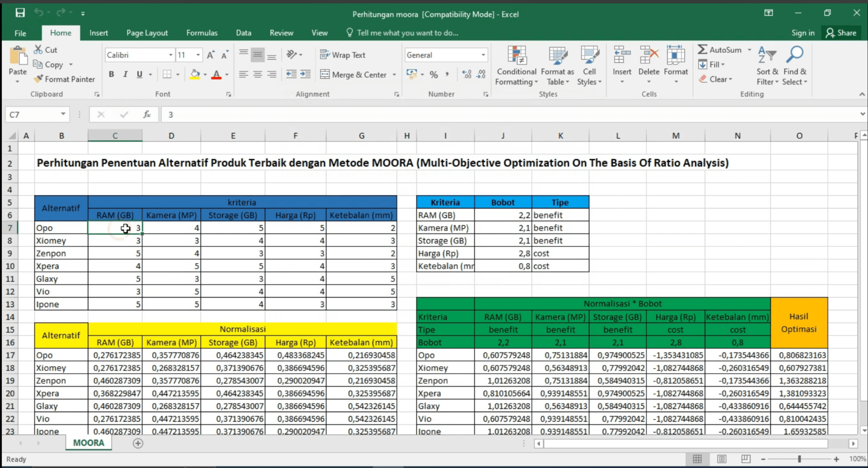Toggle Italic formatting

[125, 74]
